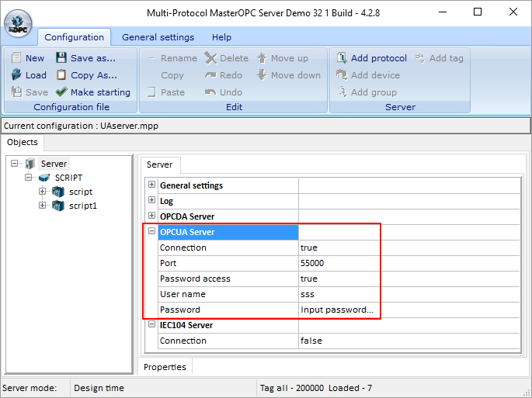532x398 pixels.
Task: Click the IEC104 Connection value false
Action: (409, 341)
